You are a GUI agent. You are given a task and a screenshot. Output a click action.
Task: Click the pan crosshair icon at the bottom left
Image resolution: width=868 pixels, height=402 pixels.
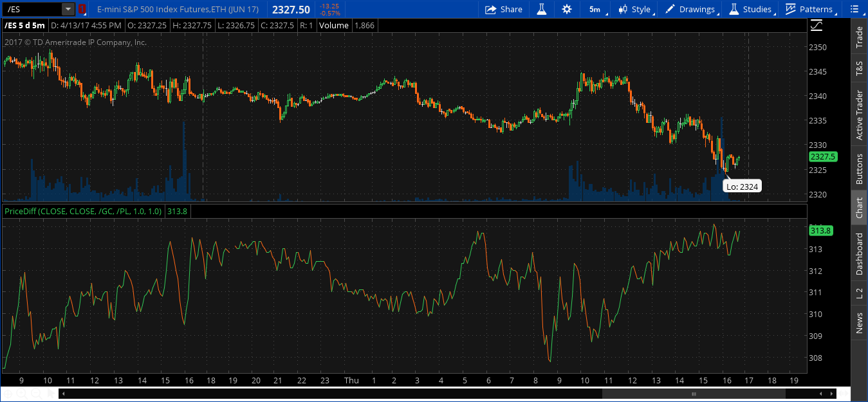(8, 394)
